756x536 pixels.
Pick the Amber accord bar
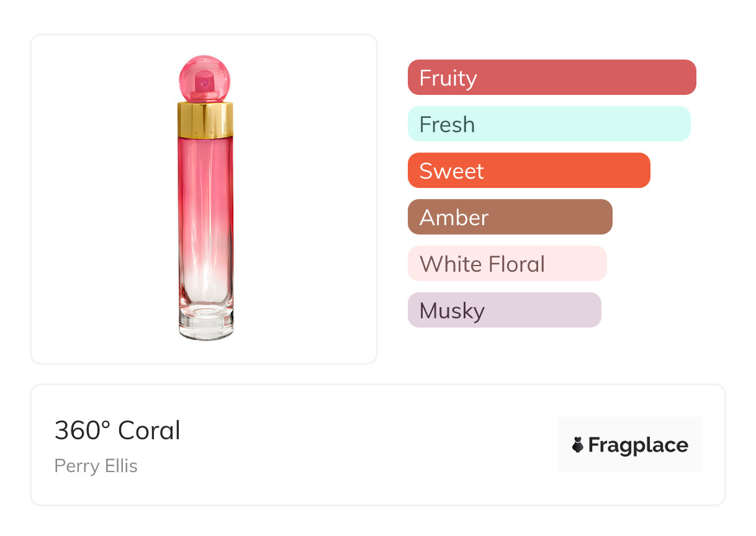(510, 217)
